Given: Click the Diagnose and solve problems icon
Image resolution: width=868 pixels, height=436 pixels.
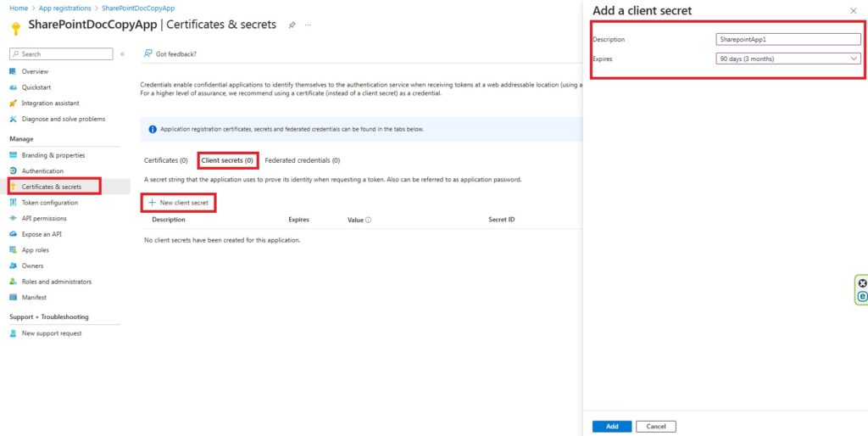Looking at the screenshot, I should tap(13, 119).
